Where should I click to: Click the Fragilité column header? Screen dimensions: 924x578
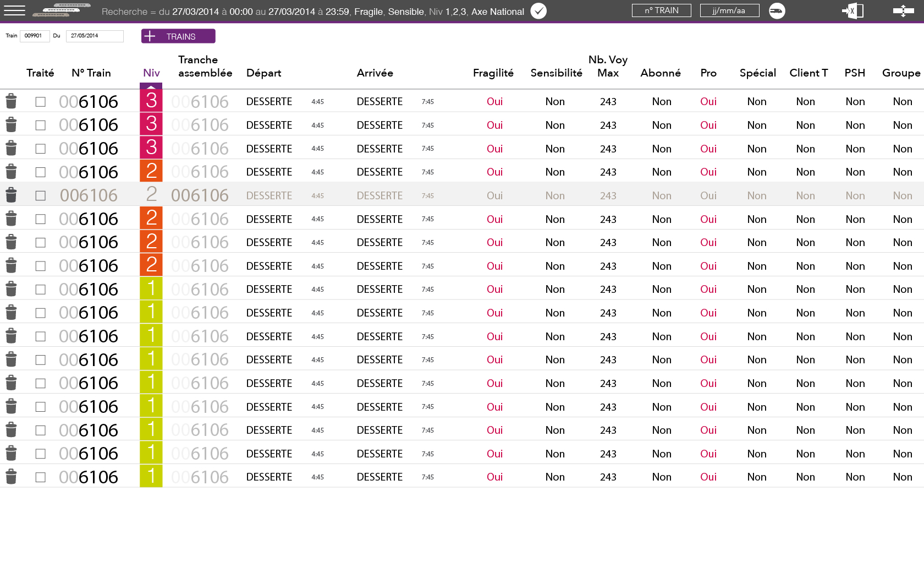pyautogui.click(x=493, y=73)
